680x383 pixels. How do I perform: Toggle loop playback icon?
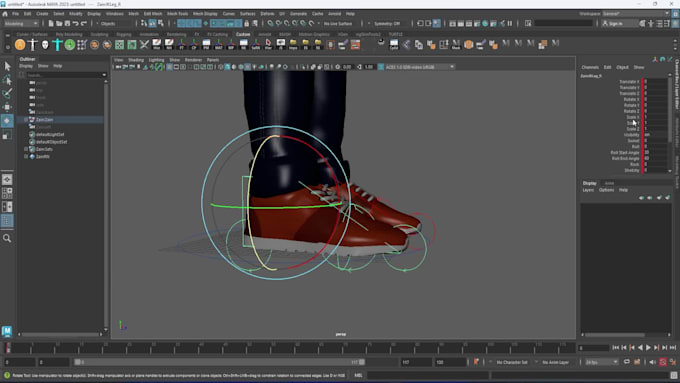coord(627,362)
